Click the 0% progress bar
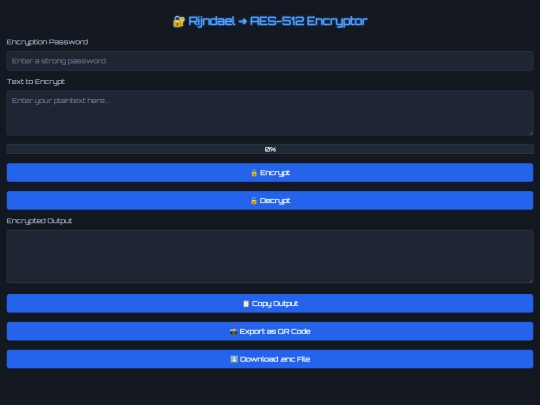Viewport: 540px width, 405px height. click(270, 149)
